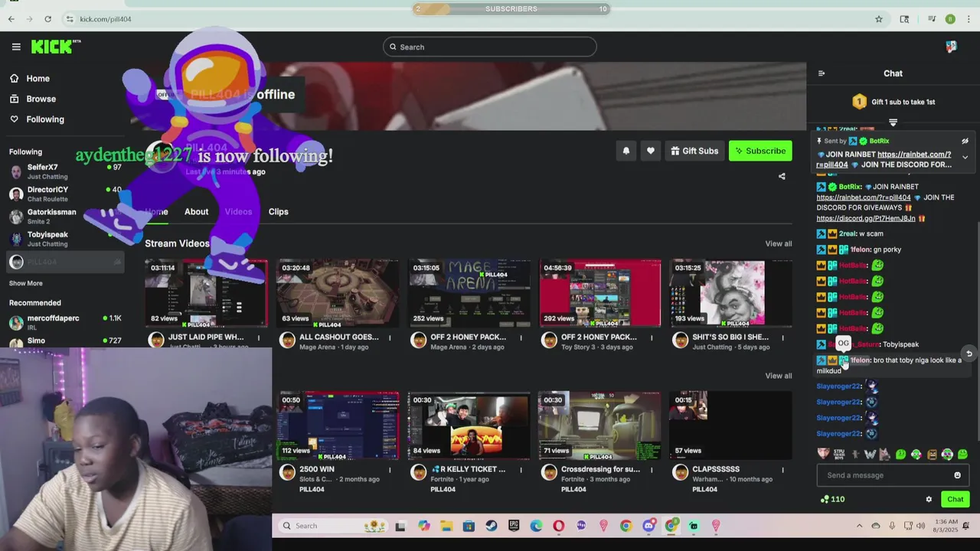This screenshot has height=551, width=980.
Task: Open Browse in the left sidebar
Action: 41,99
